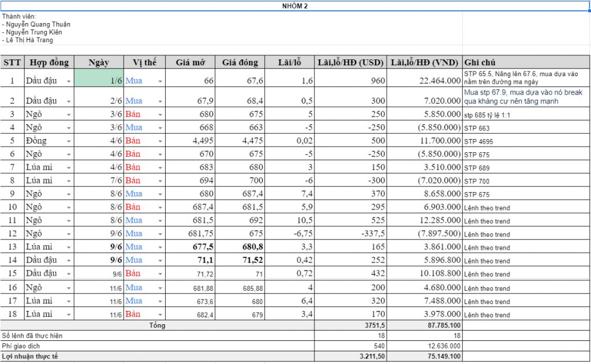591x364 pixels.
Task: Select the Lãi,lỗ/HĐ (USD) header cell
Action: click(x=351, y=62)
